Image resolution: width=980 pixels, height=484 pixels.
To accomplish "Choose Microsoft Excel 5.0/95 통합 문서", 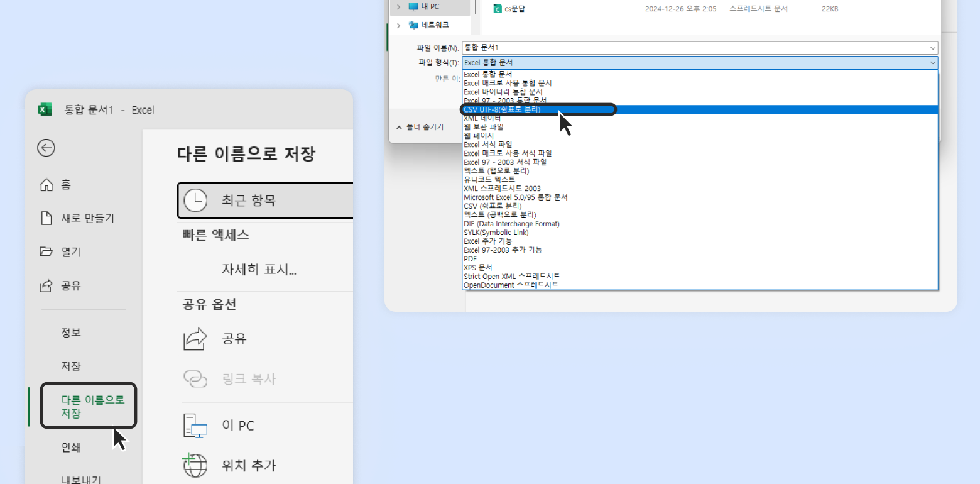I will click(700, 197).
